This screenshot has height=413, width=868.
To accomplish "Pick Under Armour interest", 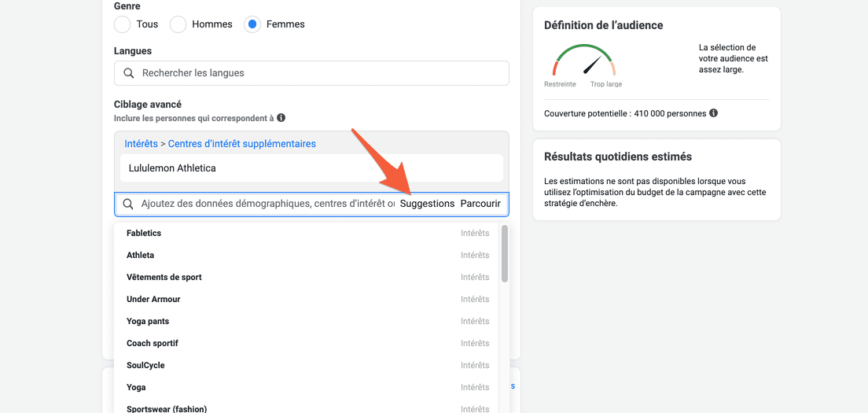I will 307,299.
